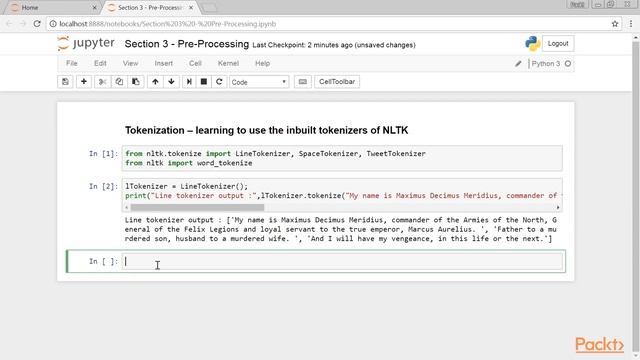Click the save and checkpoint icon
640x360 pixels.
coord(65,82)
